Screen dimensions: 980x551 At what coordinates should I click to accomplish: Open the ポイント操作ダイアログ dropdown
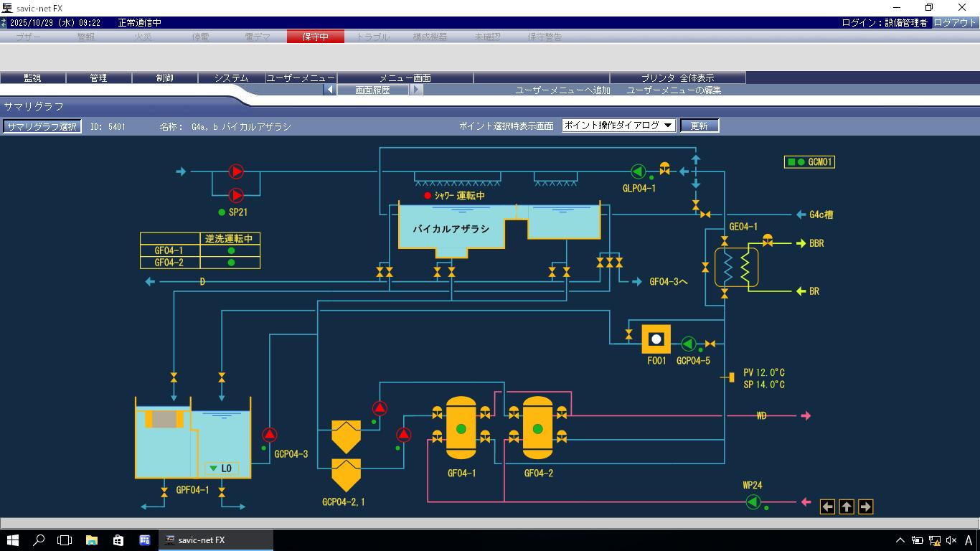click(x=618, y=126)
